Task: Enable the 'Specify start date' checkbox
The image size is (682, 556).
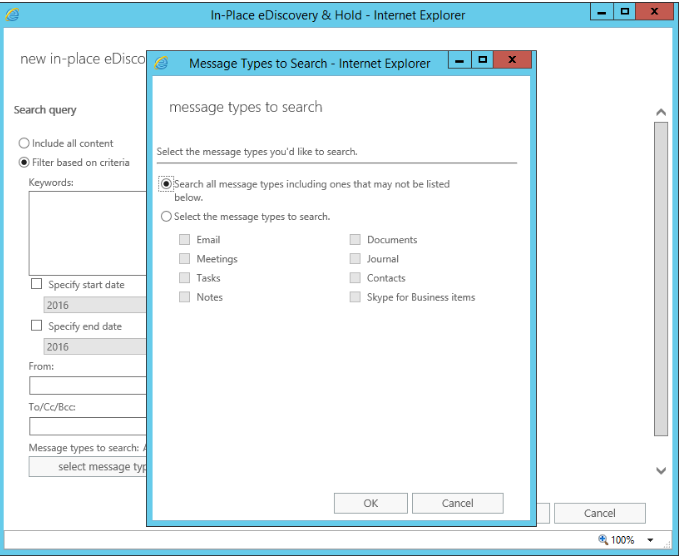Action: pos(37,285)
